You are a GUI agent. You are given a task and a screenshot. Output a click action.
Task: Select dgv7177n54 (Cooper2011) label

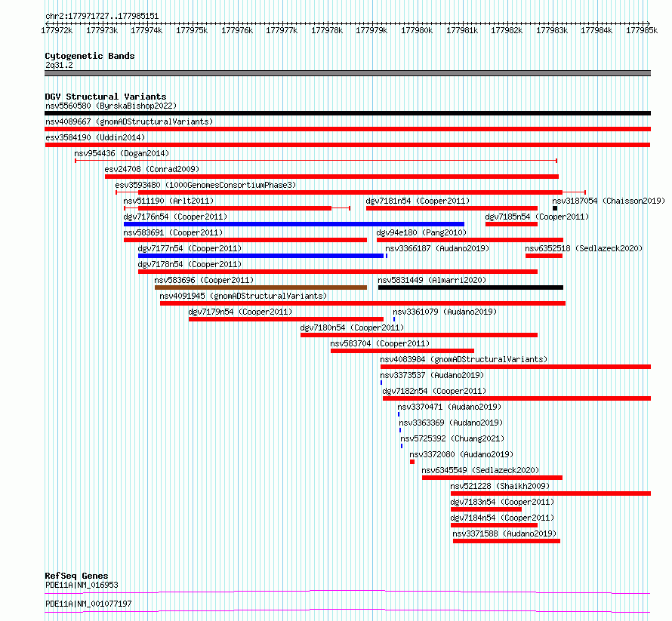coord(190,248)
